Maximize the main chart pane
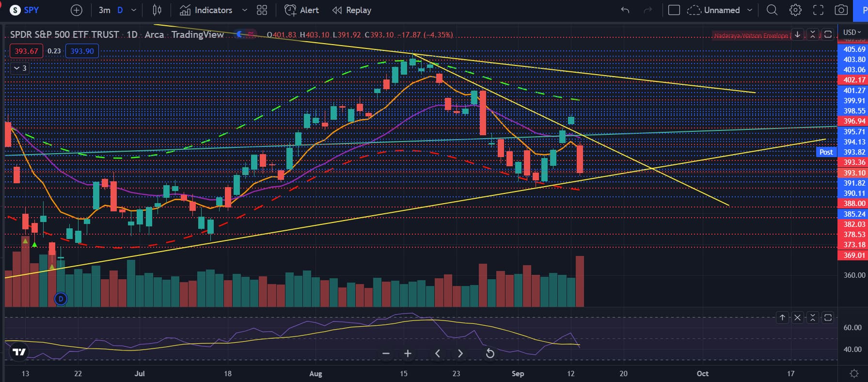 828,34
